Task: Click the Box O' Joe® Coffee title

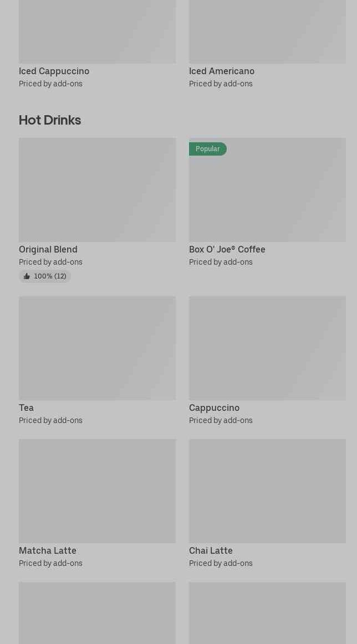Action: [x=227, y=249]
